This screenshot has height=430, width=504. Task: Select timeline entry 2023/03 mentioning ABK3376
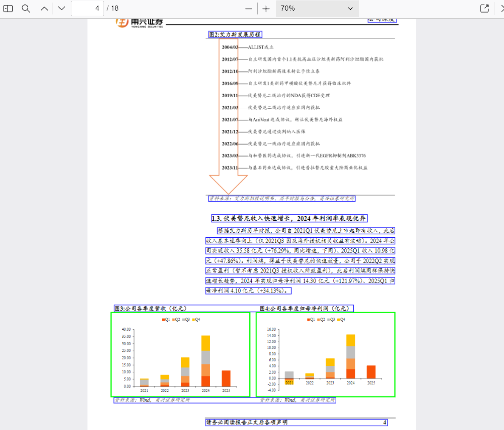click(x=293, y=155)
